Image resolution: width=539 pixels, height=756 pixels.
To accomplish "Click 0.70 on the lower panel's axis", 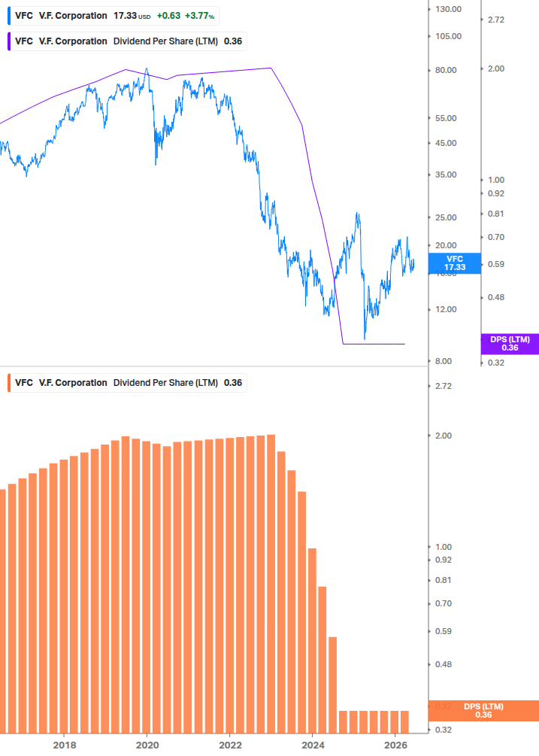I will [x=444, y=603].
